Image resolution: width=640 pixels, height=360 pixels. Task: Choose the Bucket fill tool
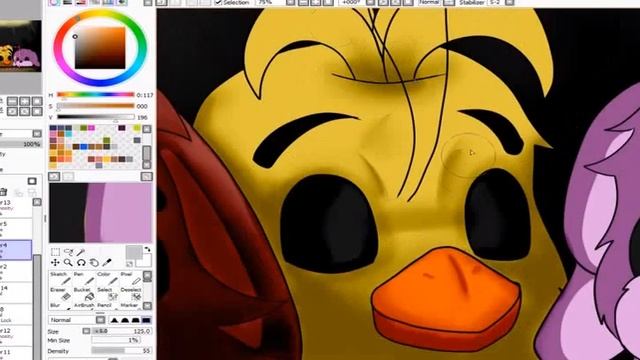pos(84,293)
